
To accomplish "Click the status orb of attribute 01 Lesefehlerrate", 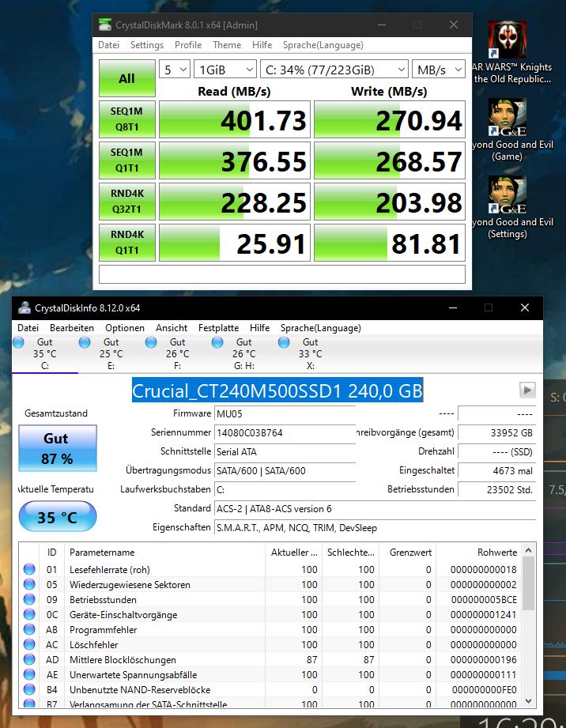I will pyautogui.click(x=29, y=569).
